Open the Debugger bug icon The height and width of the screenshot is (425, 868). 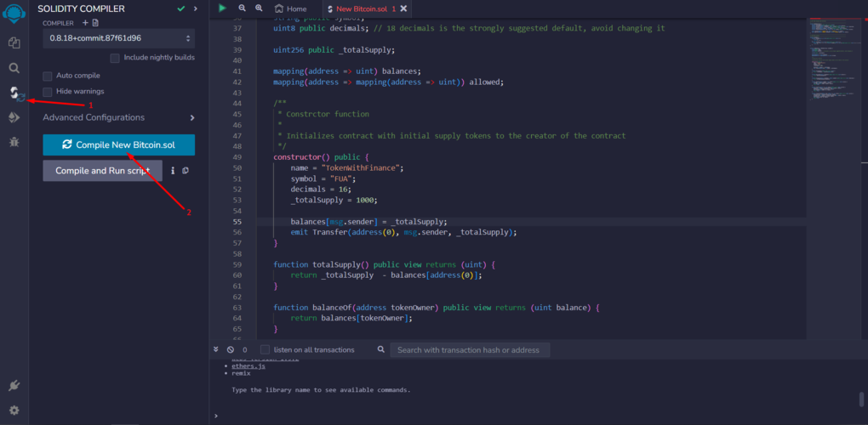[x=14, y=143]
